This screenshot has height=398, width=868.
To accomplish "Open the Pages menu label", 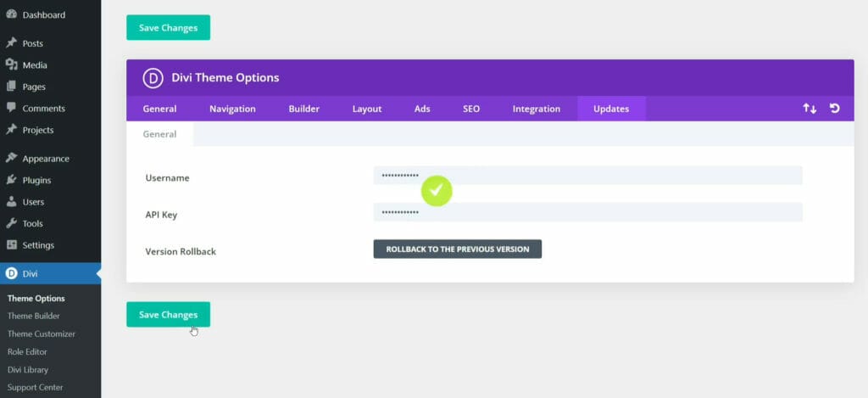I will click(34, 87).
